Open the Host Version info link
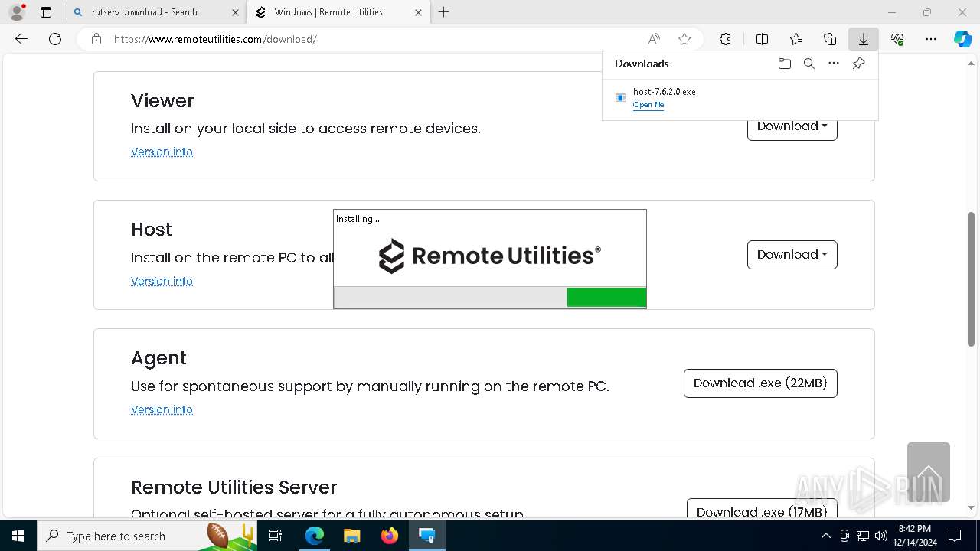The height and width of the screenshot is (551, 980). (162, 281)
